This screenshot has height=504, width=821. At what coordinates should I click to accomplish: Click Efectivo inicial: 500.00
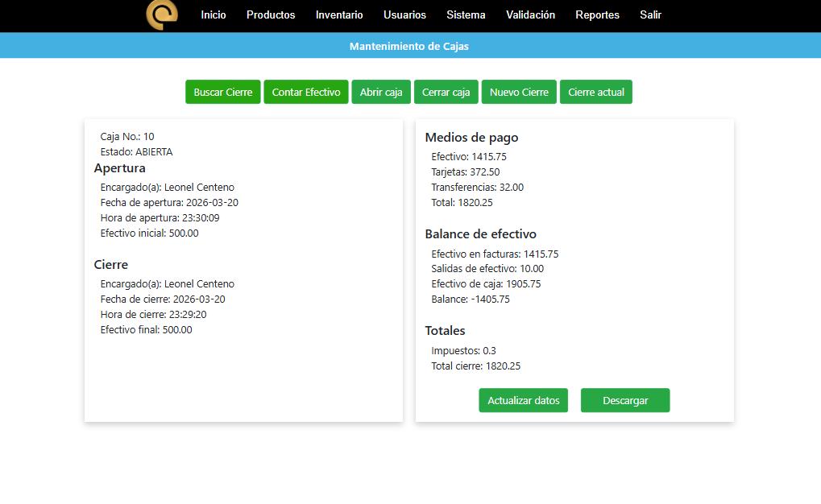pos(149,233)
